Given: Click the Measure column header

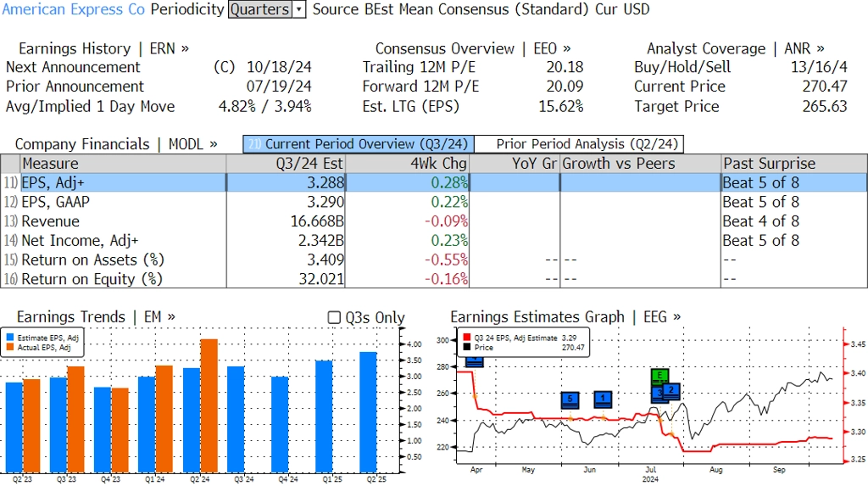Looking at the screenshot, I should coord(124,164).
